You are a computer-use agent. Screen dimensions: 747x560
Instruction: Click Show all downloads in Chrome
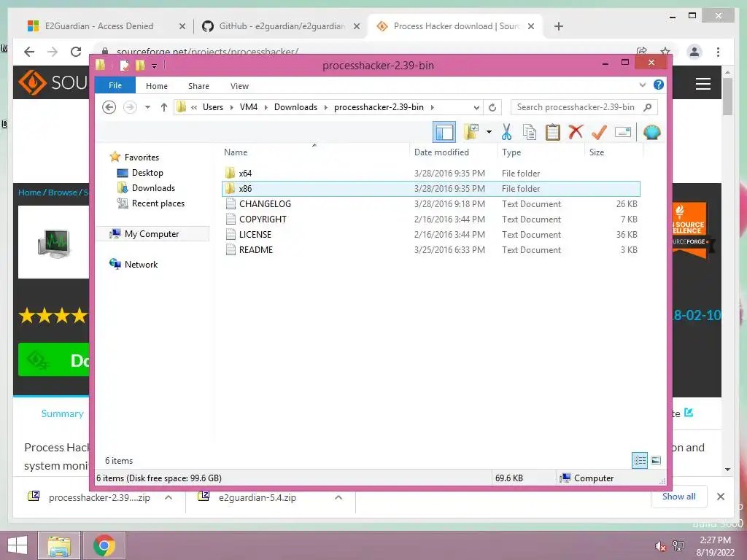tap(678, 497)
